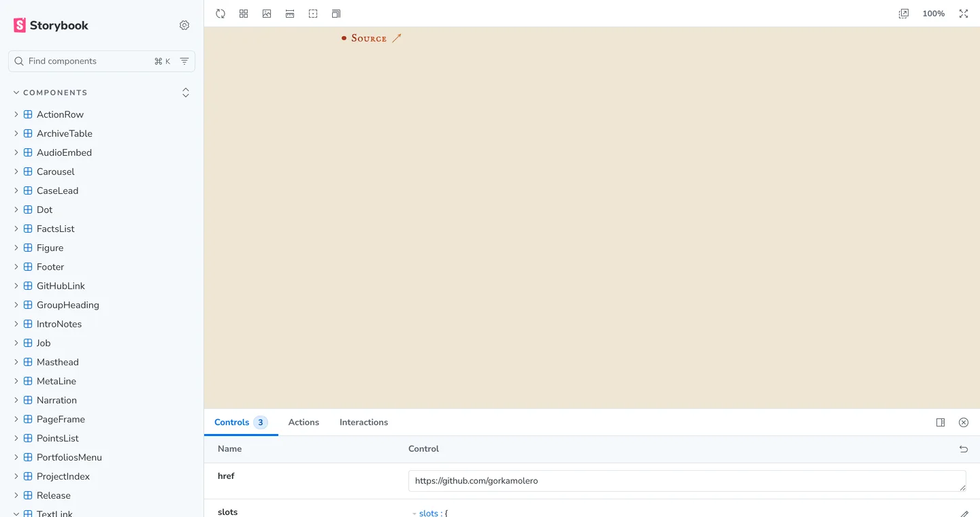The width and height of the screenshot is (980, 517).
Task: Click the Footer component icon
Action: click(x=28, y=267)
